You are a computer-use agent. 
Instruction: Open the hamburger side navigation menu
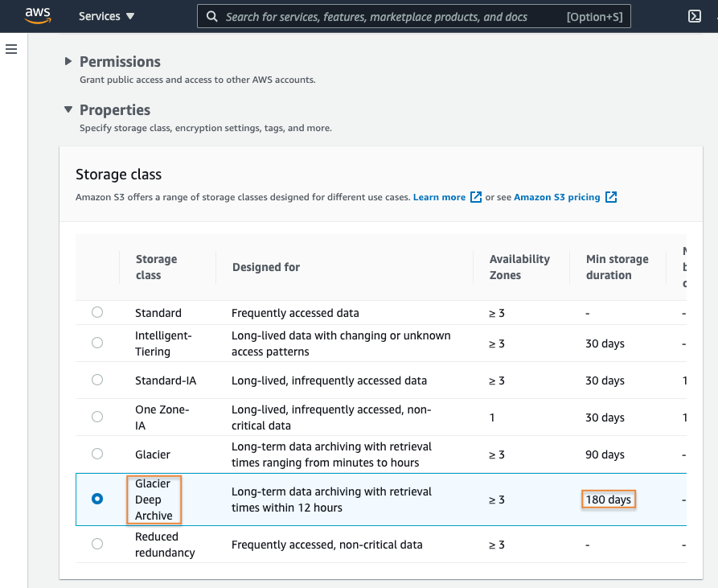pos(11,49)
